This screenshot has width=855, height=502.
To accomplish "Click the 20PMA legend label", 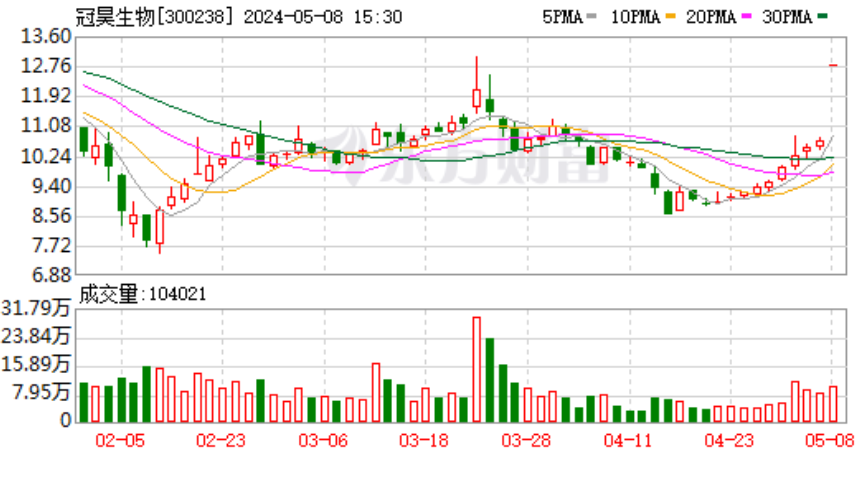I will [711, 17].
